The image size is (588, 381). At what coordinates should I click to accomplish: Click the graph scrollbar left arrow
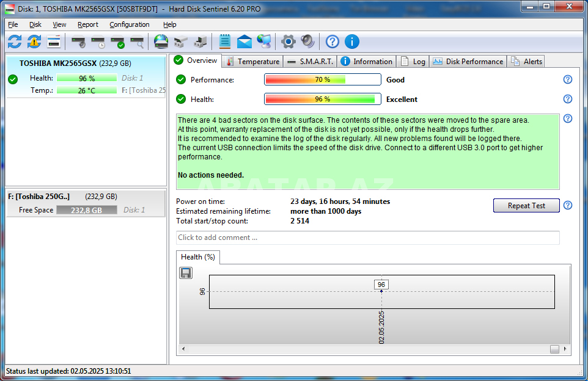click(x=183, y=349)
